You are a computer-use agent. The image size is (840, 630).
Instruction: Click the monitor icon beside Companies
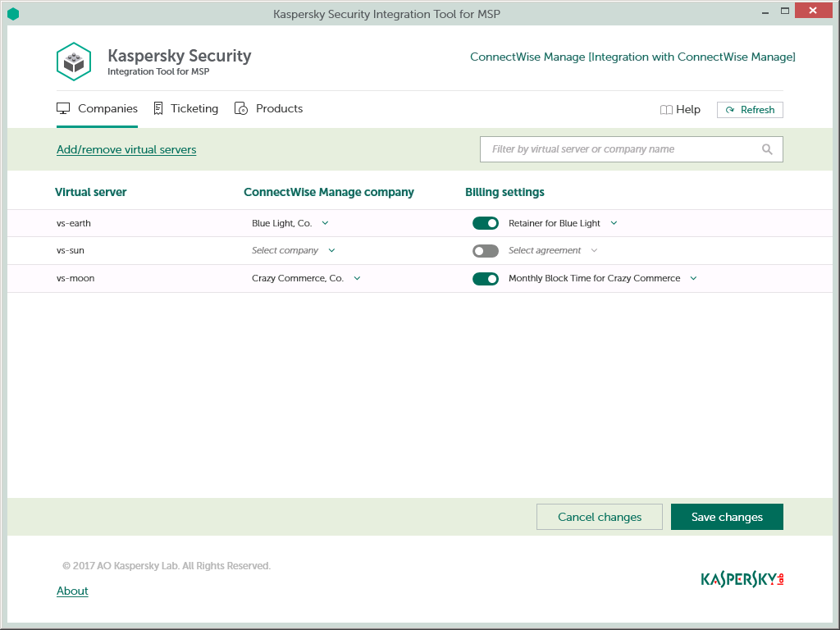point(63,108)
